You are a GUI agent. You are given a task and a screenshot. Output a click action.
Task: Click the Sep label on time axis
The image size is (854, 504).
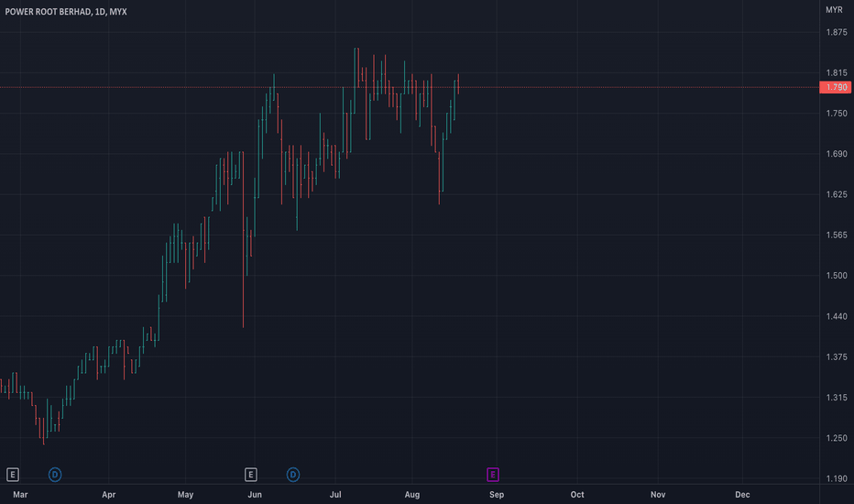click(497, 495)
